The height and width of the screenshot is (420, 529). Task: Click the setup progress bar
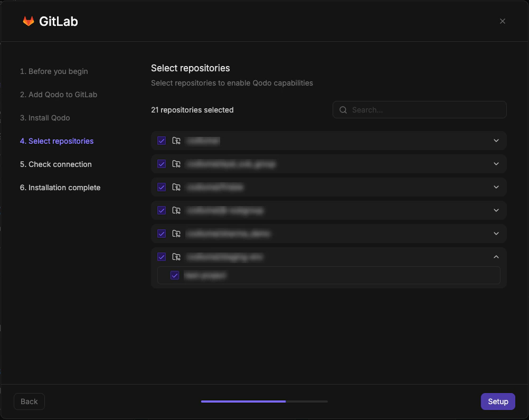tap(264, 402)
